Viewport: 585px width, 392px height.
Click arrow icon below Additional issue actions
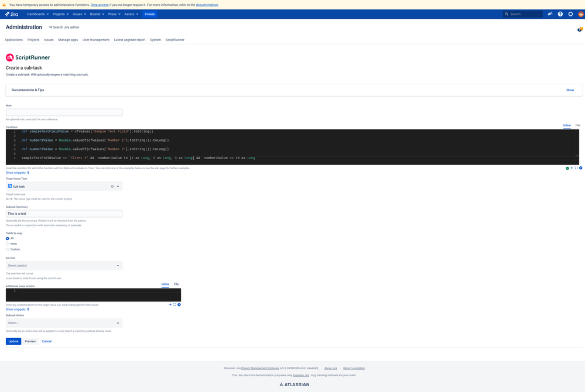(x=170, y=305)
